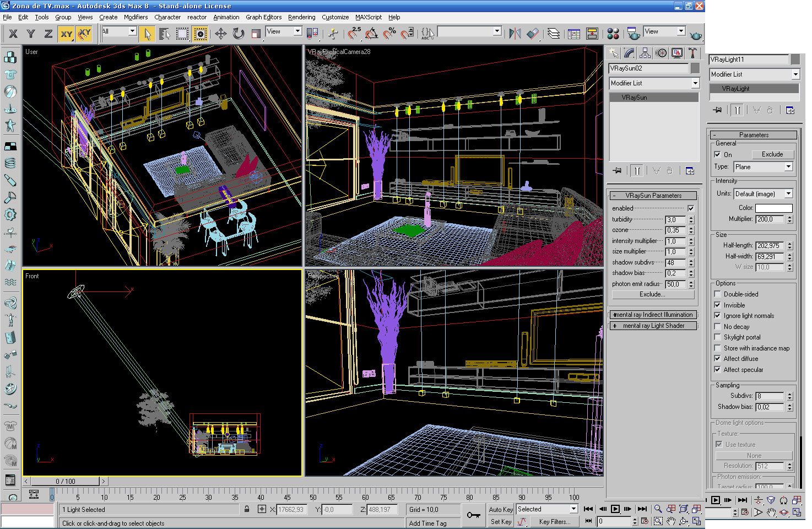Enable the No decay checkbox
Image resolution: width=812 pixels, height=529 pixels.
coord(717,327)
